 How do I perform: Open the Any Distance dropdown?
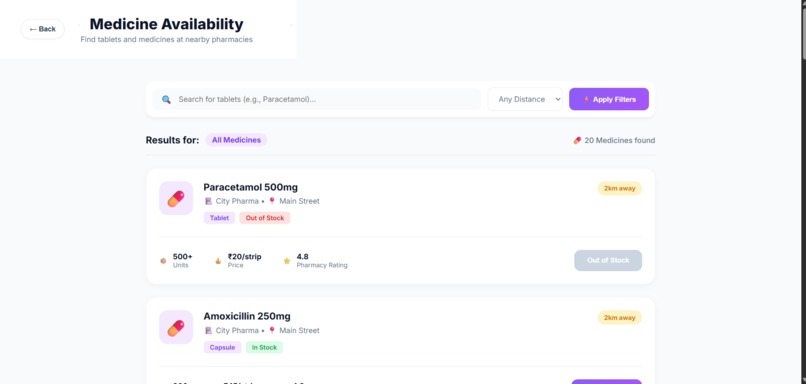pos(525,99)
